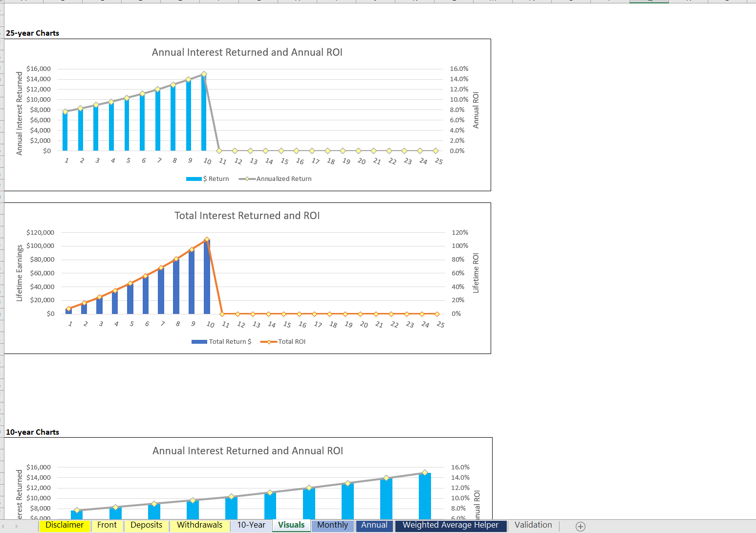Viewport: 756px width, 533px height.
Task: Click the Lifetime Earnings axis title
Action: (x=20, y=273)
